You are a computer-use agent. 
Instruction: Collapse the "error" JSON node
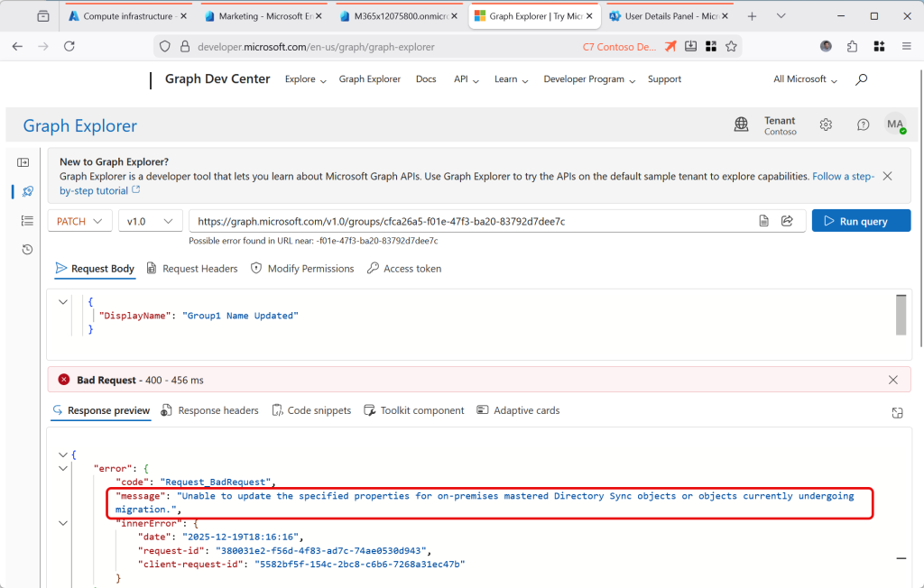(62, 468)
